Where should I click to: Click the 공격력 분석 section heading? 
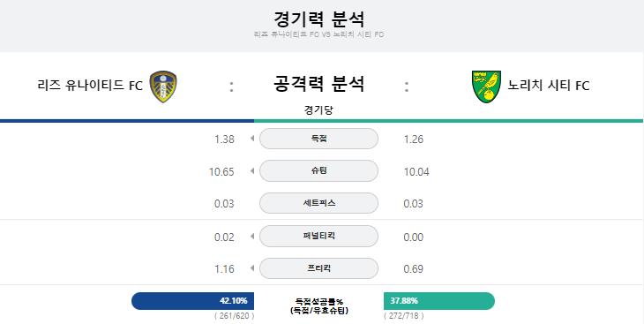pos(318,84)
